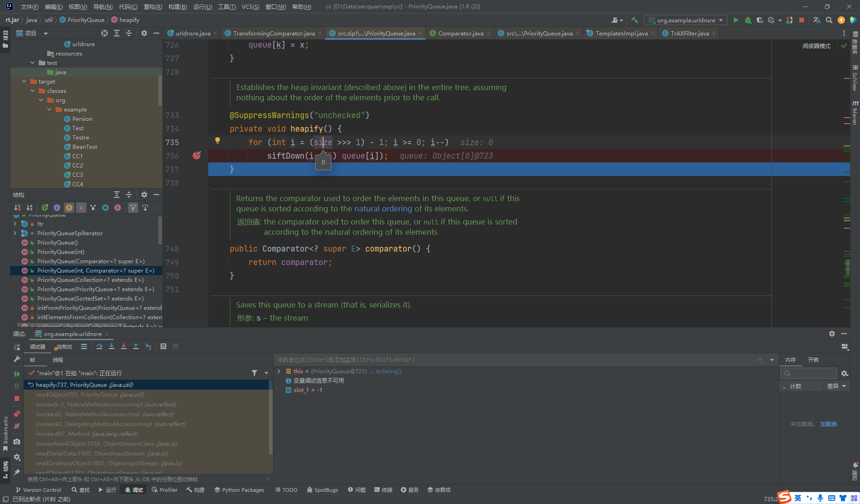
Task: Toggle the reader mode label
Action: point(816,46)
